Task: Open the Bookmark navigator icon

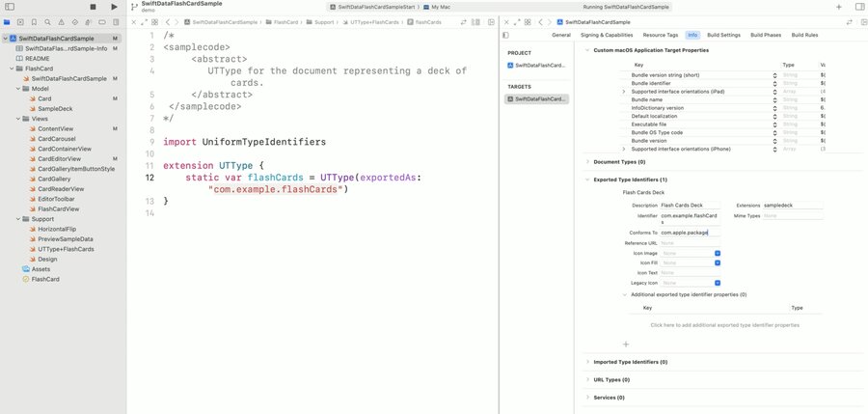Action: [35, 22]
